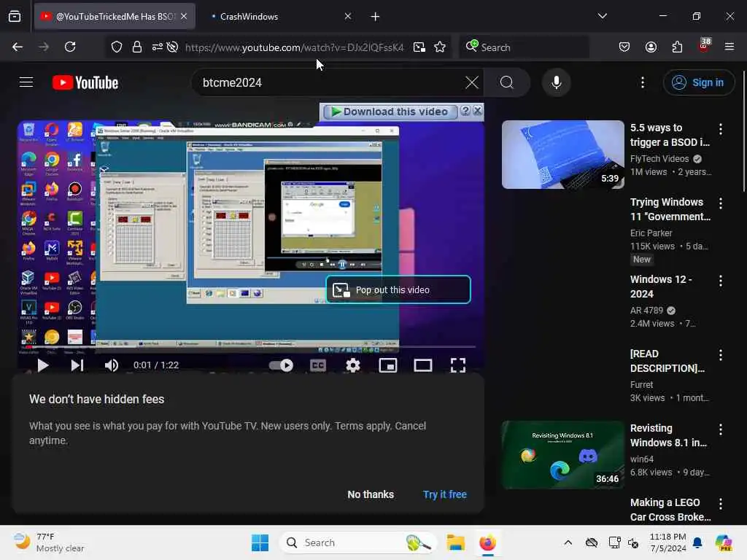Go to the YouTube home logo
Image resolution: width=747 pixels, height=560 pixels.
(x=85, y=82)
